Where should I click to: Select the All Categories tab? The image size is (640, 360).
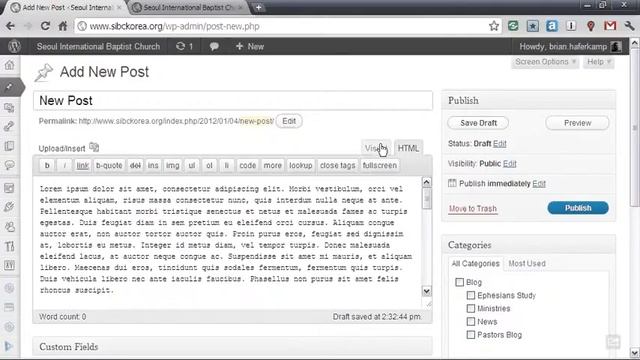click(476, 264)
